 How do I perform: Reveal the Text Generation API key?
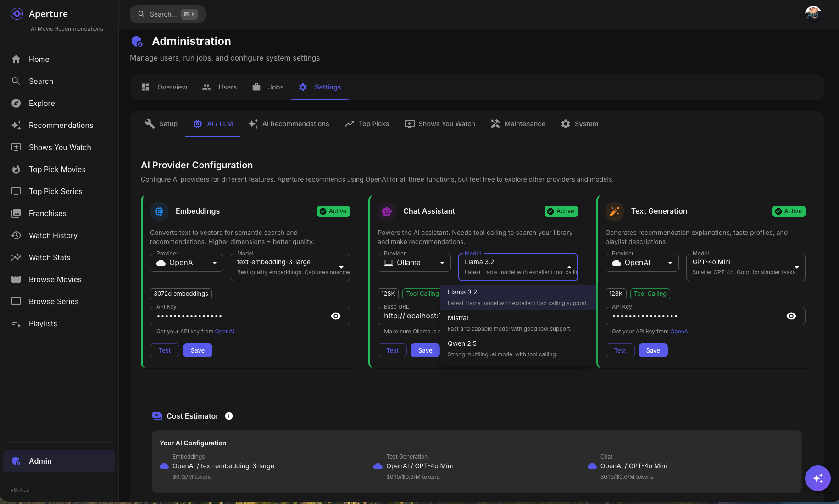tap(791, 316)
